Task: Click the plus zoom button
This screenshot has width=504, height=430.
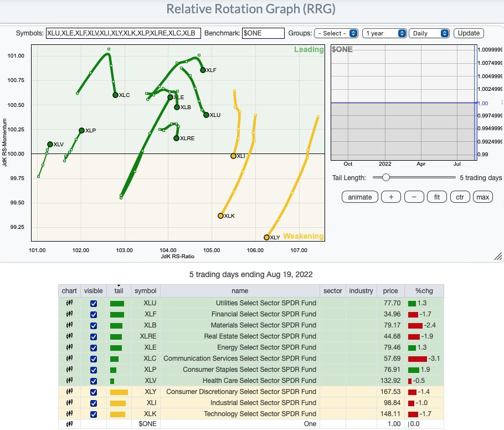Action: 391,197
